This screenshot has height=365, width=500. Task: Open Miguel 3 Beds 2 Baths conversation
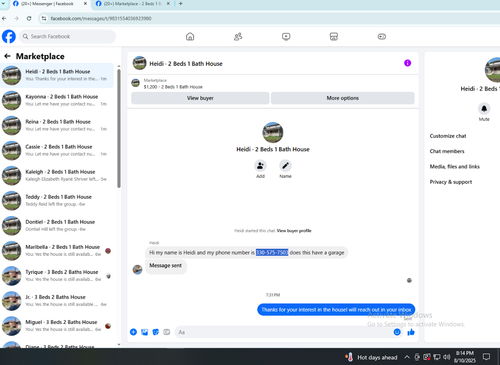click(57, 326)
